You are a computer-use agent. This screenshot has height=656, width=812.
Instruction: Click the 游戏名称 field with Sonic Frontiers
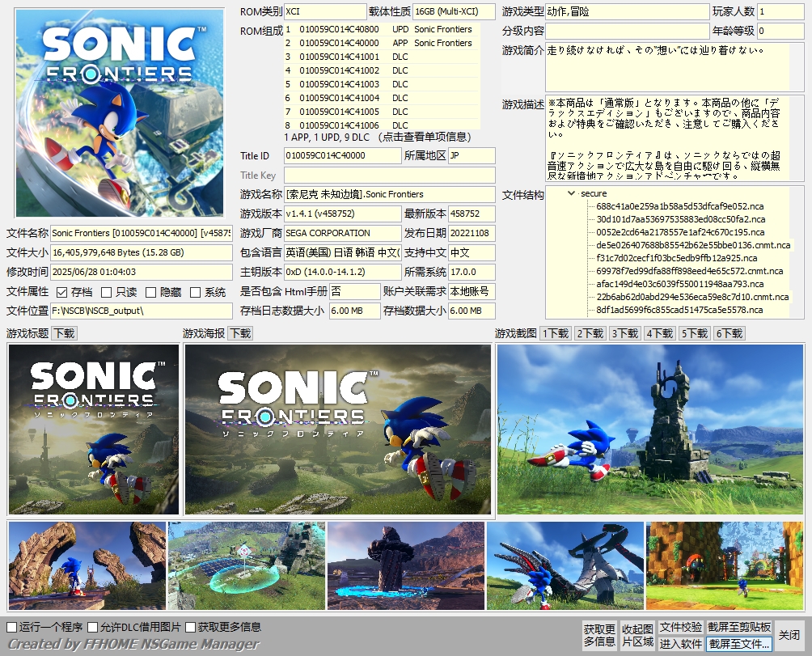[x=390, y=195]
